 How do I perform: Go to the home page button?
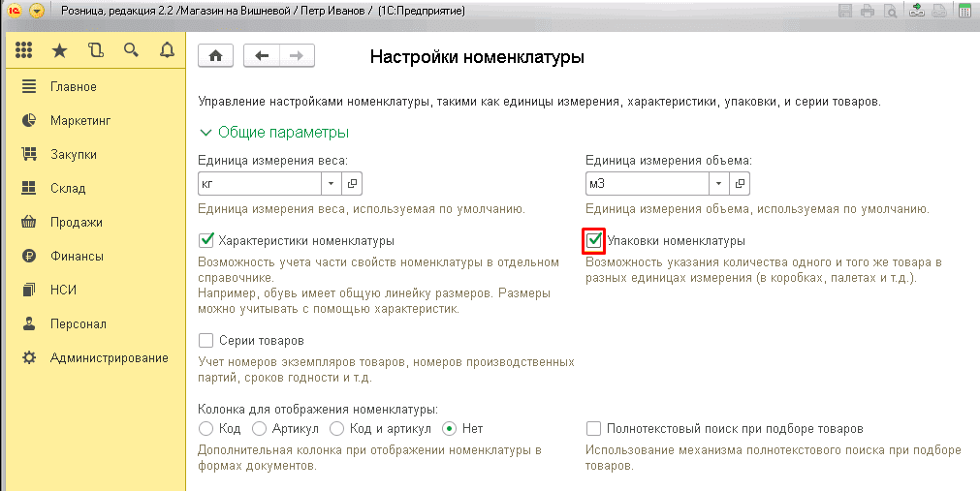(x=215, y=56)
